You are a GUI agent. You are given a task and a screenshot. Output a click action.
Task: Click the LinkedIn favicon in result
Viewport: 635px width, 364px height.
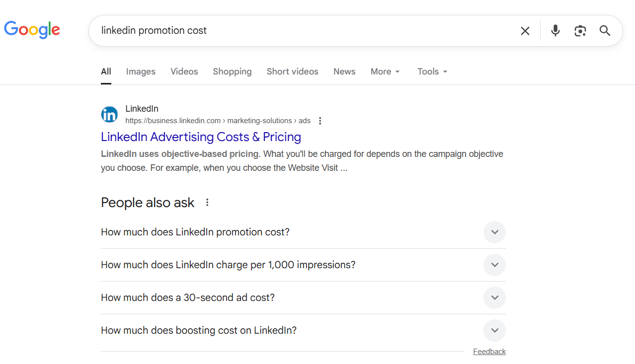point(109,115)
